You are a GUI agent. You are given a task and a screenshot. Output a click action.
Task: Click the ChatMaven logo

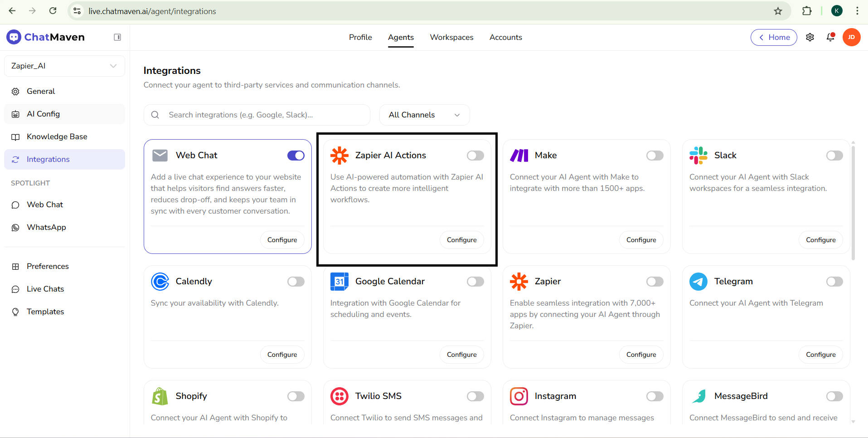tap(46, 37)
